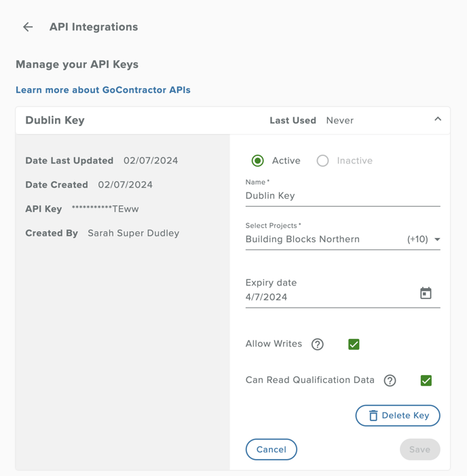Click the Save button

click(x=419, y=450)
